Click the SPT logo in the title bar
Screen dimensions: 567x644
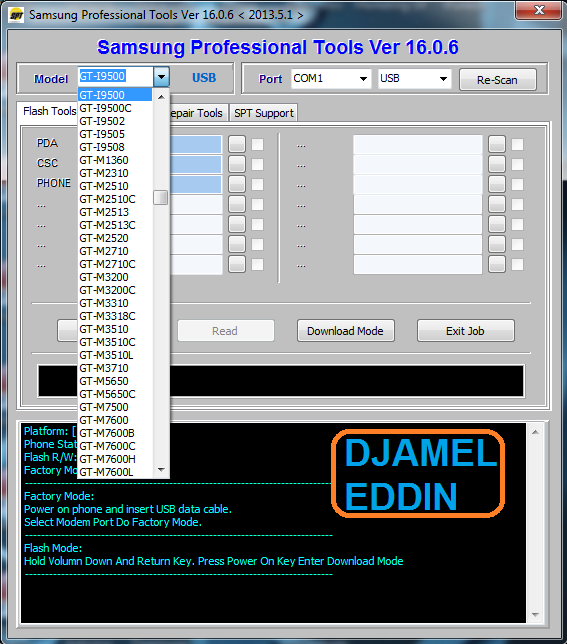(16, 15)
